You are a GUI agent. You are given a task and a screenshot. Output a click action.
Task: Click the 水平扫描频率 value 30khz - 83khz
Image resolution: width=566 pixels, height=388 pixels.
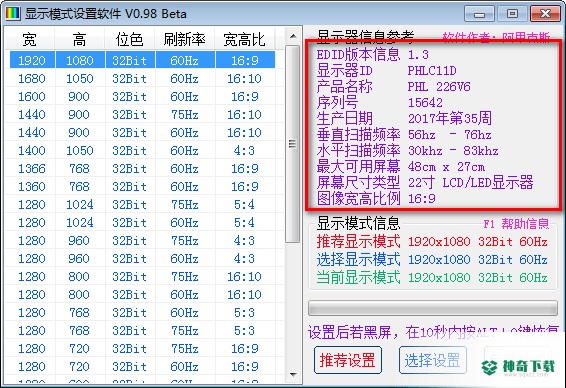pyautogui.click(x=453, y=151)
